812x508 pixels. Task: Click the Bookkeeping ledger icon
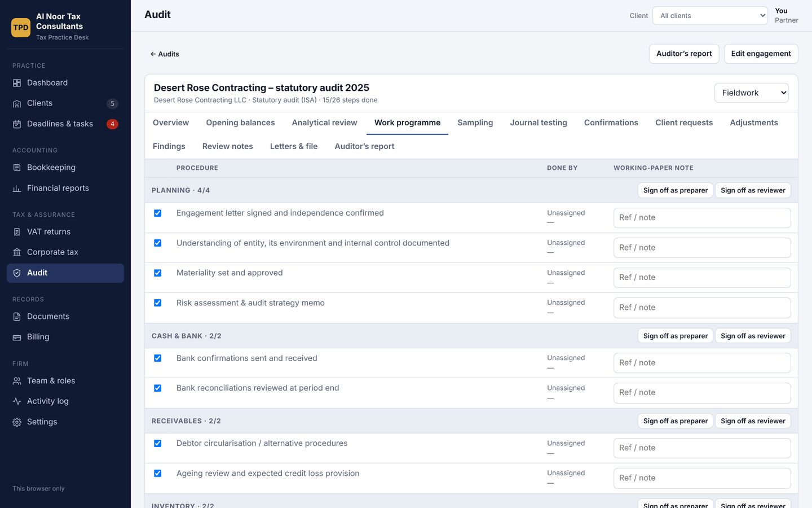pos(17,168)
